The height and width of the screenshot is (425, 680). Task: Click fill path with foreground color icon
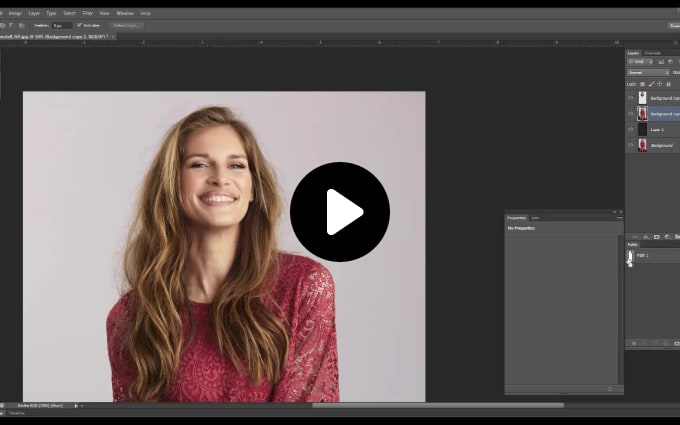pyautogui.click(x=634, y=343)
